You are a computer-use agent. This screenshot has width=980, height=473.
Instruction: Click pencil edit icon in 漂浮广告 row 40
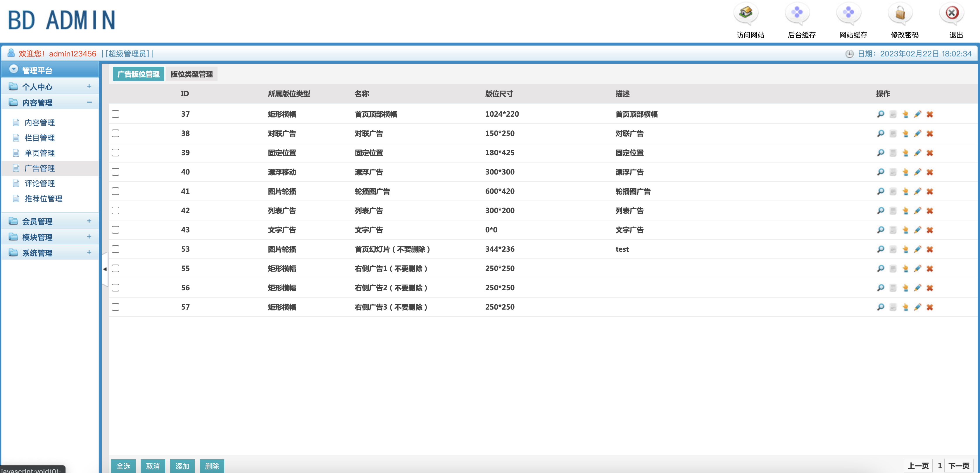(917, 172)
